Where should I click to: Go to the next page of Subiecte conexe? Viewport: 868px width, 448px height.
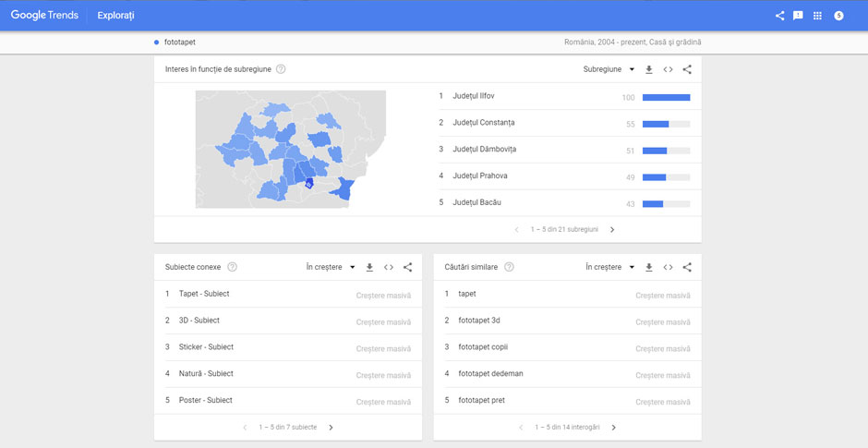[331, 428]
